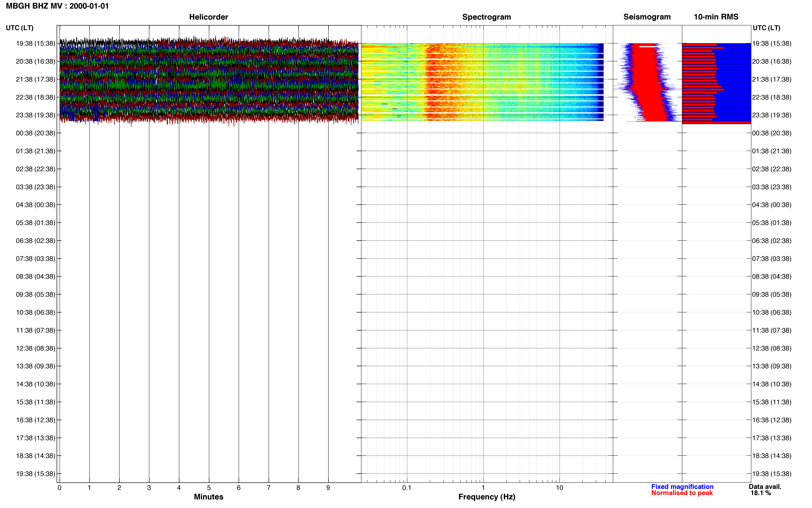The width and height of the screenshot is (812, 508).
Task: Click the Frequency (Hz) axis label
Action: tap(487, 497)
